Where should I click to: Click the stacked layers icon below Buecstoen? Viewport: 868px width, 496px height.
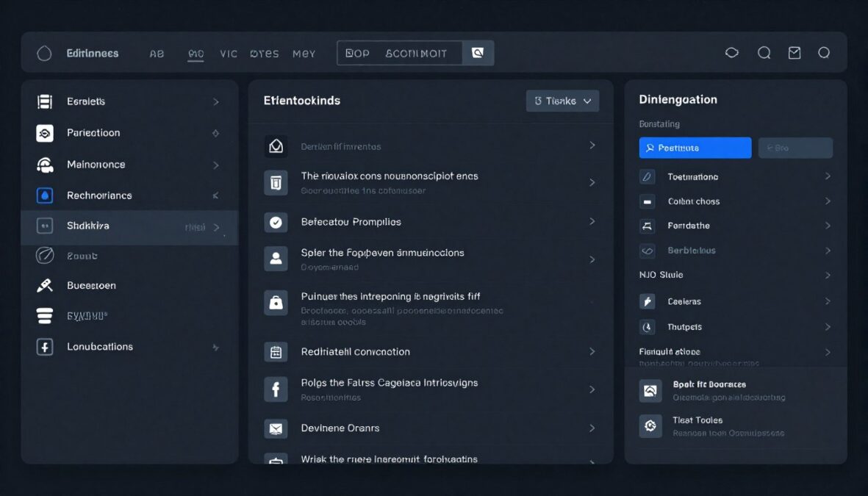pyautogui.click(x=45, y=315)
